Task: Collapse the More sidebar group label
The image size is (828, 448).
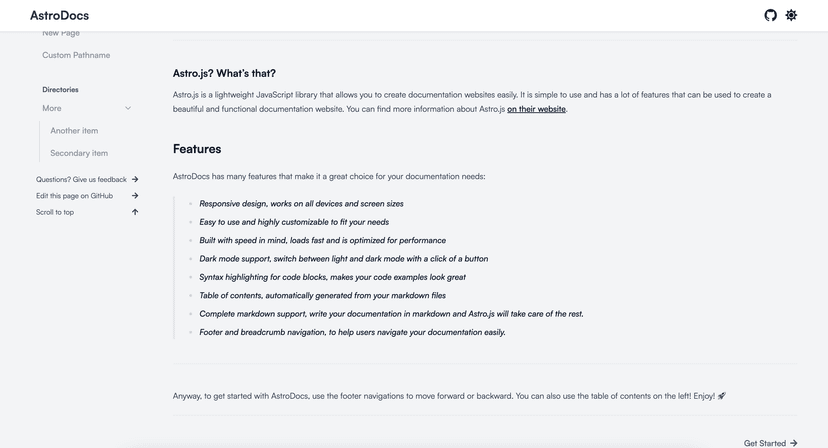Action: tap(52, 108)
